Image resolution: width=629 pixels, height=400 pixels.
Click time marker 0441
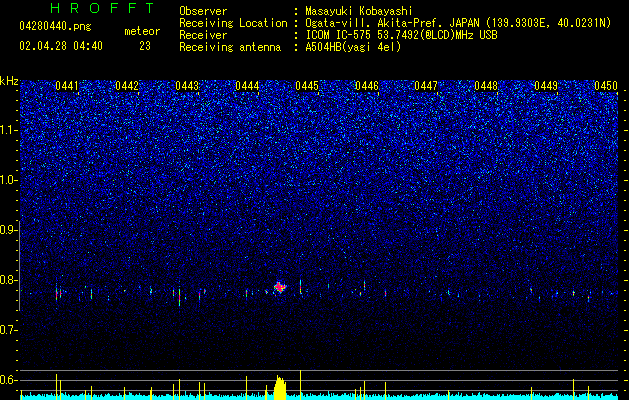67,86
